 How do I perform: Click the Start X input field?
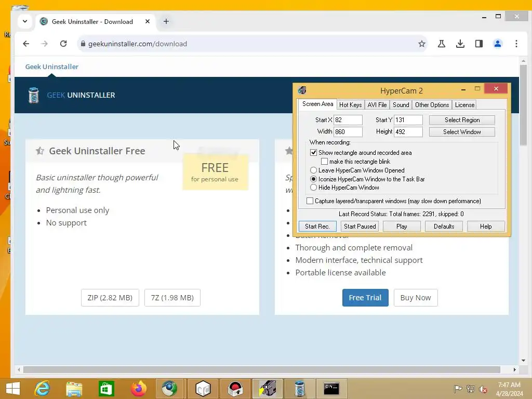click(x=348, y=120)
